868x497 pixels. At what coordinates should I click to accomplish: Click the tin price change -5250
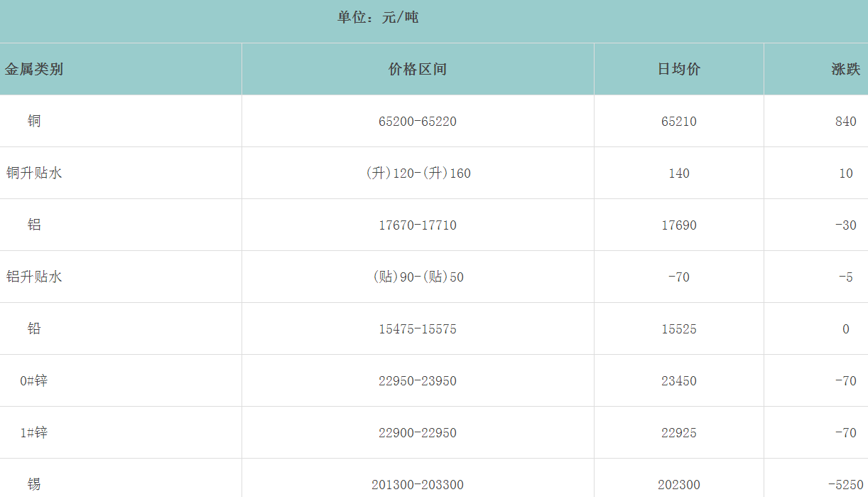tap(845, 485)
